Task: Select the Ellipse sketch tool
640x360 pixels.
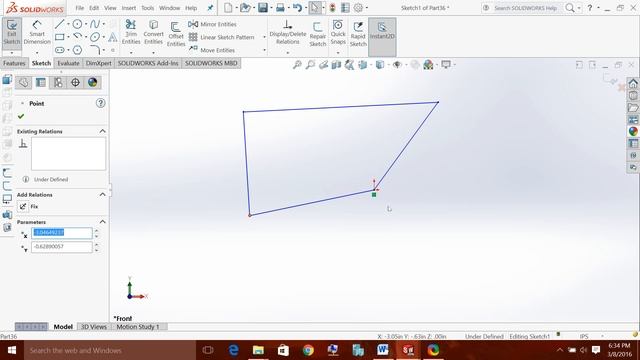Action: click(95, 37)
